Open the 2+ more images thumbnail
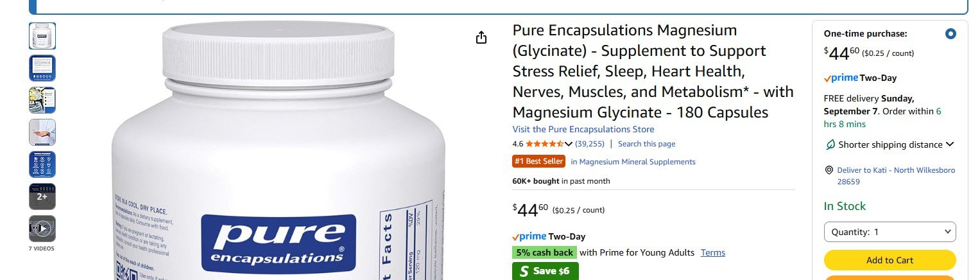The image size is (980, 280). coord(42,197)
